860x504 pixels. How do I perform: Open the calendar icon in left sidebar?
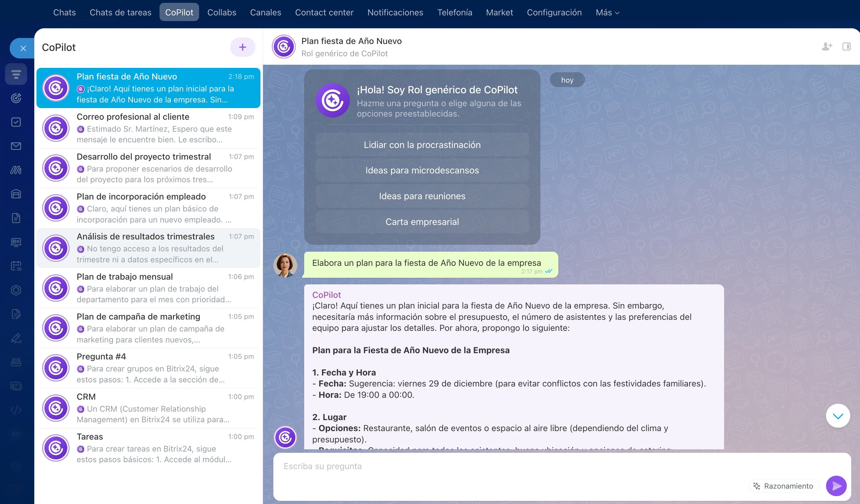(16, 266)
